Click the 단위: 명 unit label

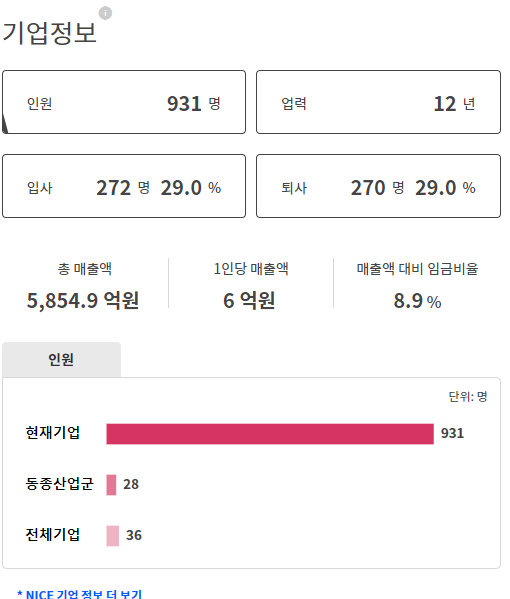coord(468,397)
